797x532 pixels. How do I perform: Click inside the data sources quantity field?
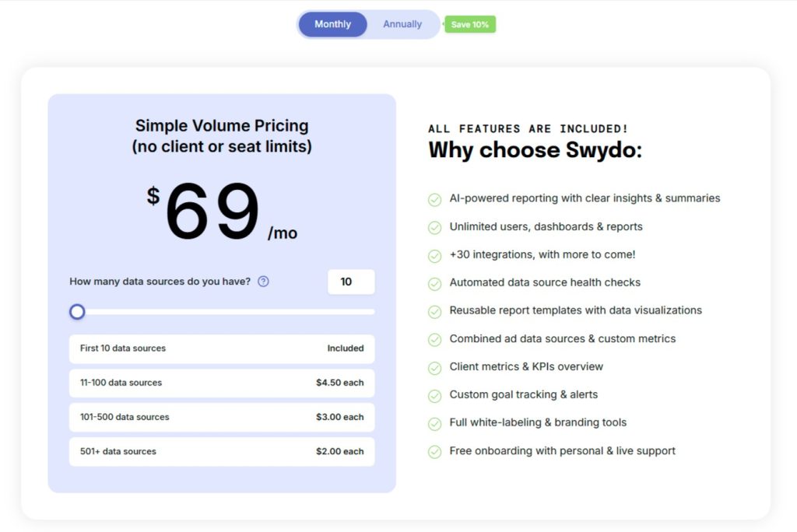point(351,282)
